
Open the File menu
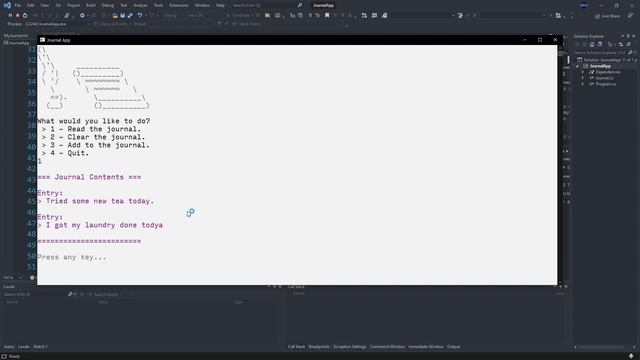point(18,5)
